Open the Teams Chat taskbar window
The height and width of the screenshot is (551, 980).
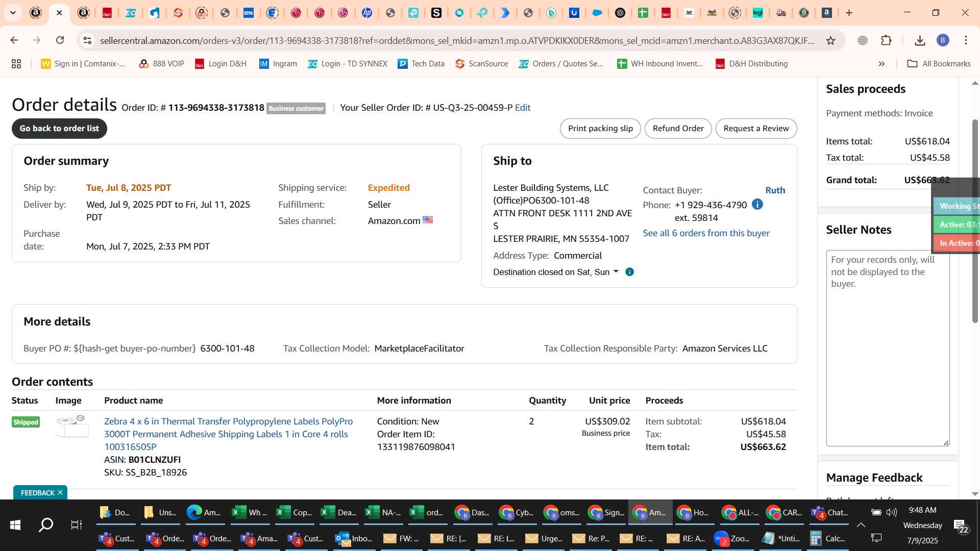(x=829, y=512)
